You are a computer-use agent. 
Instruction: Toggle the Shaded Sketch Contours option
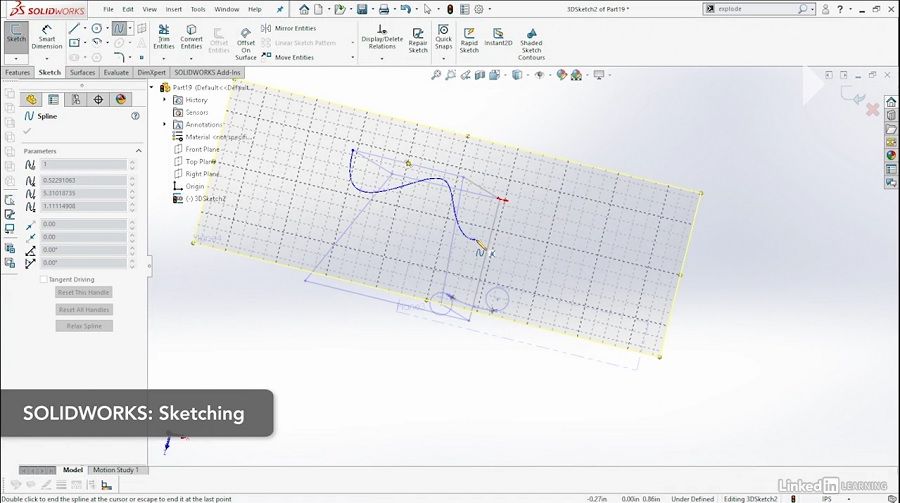[531, 44]
